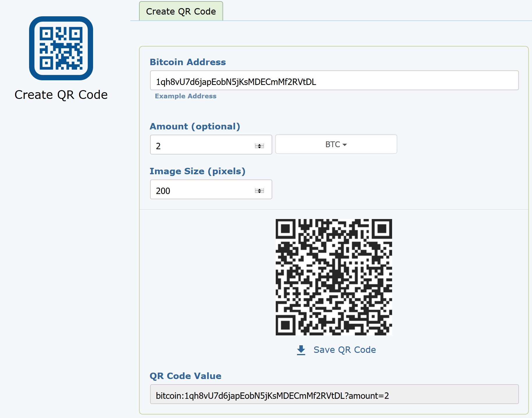Increase the Amount using the up arrow

tap(259, 144)
